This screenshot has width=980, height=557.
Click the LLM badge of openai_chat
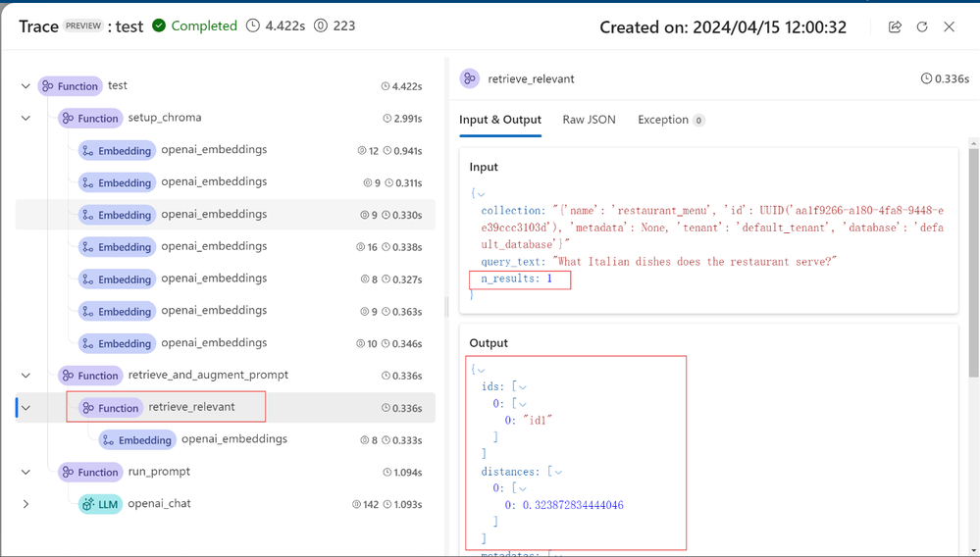(x=100, y=504)
